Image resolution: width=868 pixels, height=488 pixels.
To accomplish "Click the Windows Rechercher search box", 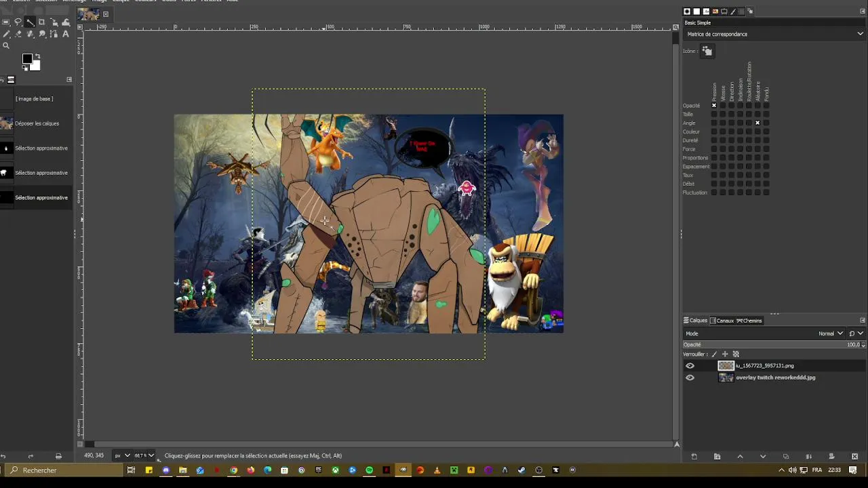I will (x=63, y=470).
